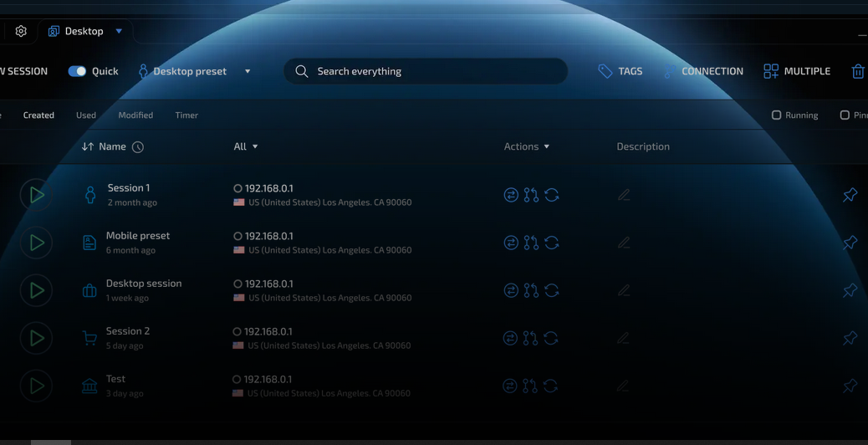Open the TAGS button
The height and width of the screenshot is (445, 868).
(x=620, y=72)
